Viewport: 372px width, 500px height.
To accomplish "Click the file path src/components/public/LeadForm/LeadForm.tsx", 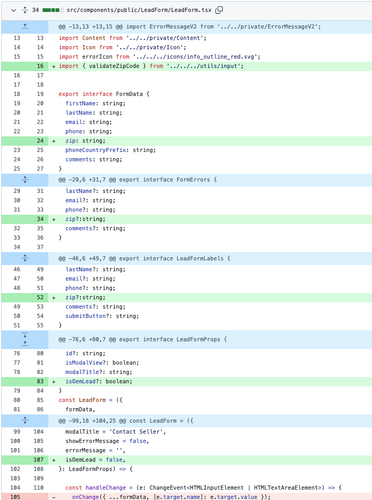I will point(139,10).
